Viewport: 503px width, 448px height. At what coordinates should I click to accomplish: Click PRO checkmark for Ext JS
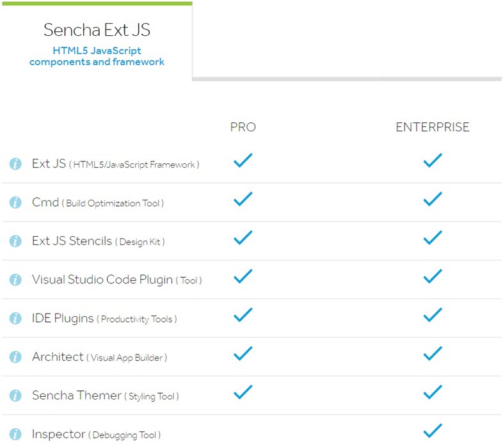[243, 161]
